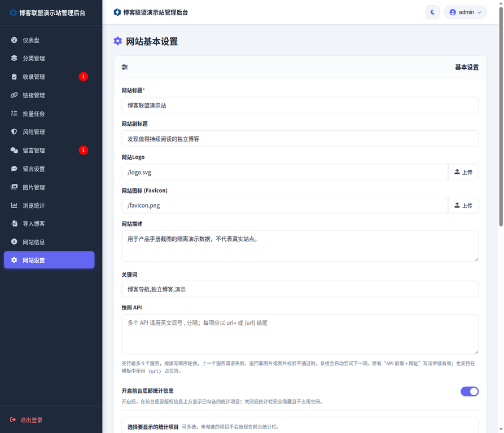Screen dimensions: 504x433
Task: Go to 收录管理 menu item
Action: click(49, 77)
